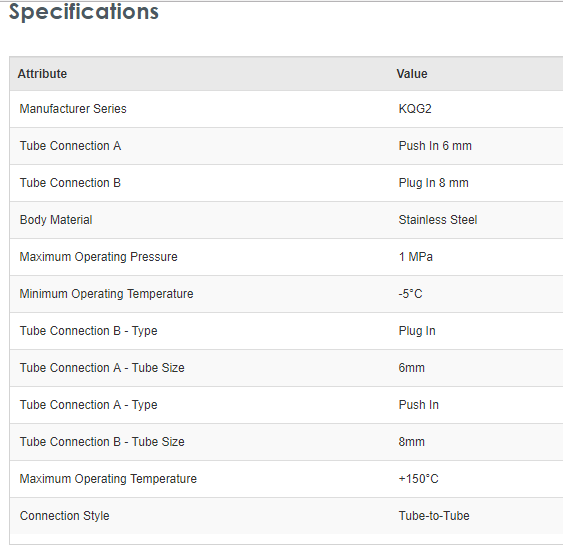Select the Attribute column header
Viewport: 563px width, 553px height.
42,74
